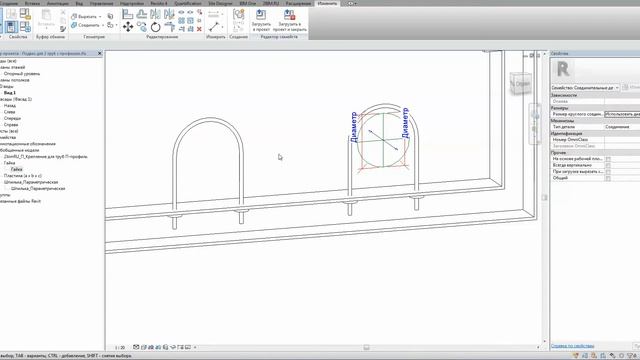Open the Надстройки ribbon tab
Image resolution: width=640 pixels, height=360 pixels.
click(x=132, y=3)
